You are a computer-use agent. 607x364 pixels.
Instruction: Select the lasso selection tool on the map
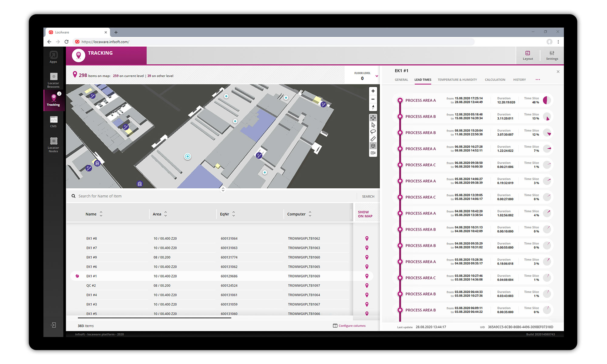(x=373, y=131)
